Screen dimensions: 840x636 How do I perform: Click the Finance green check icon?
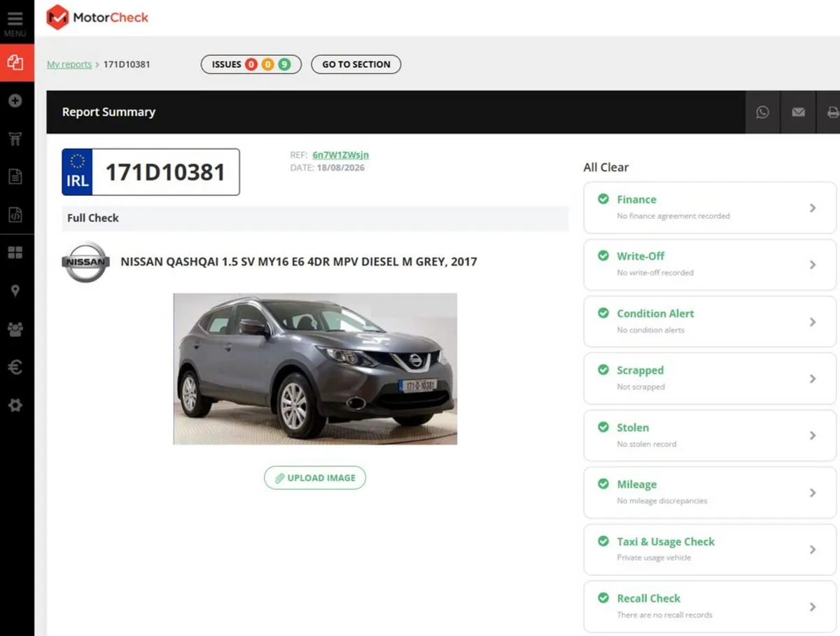click(x=603, y=199)
